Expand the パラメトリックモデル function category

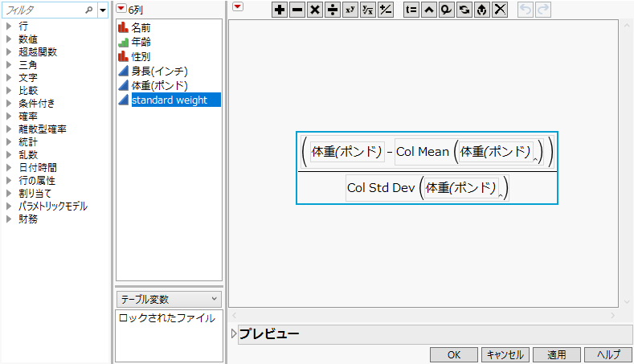tap(9, 207)
